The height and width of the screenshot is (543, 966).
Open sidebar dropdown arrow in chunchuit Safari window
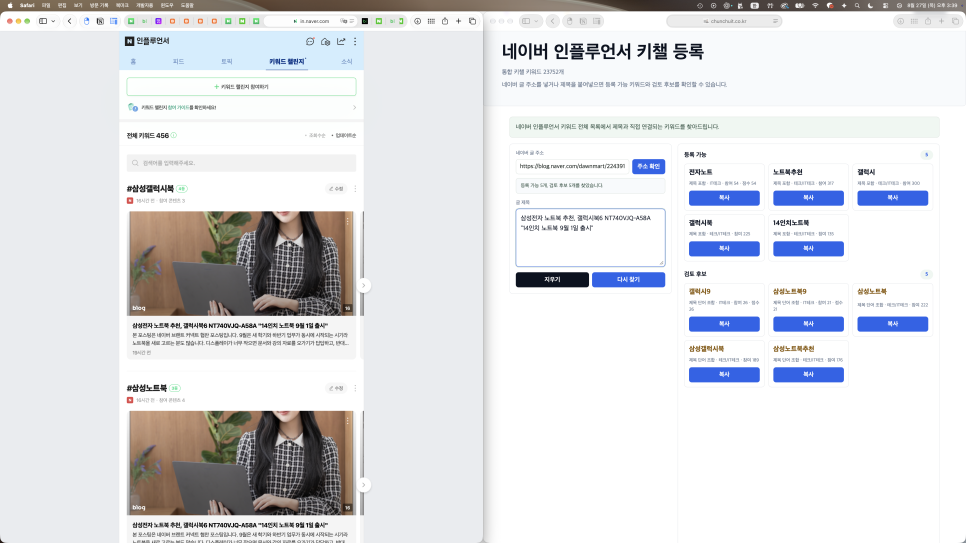536,21
